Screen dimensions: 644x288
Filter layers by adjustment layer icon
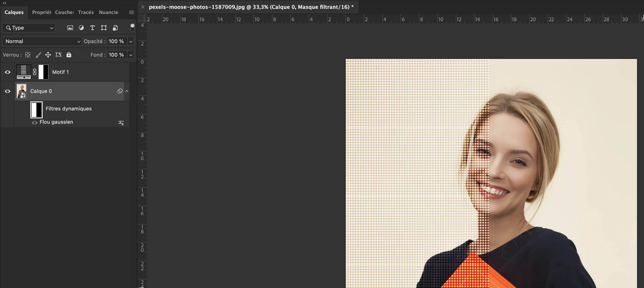(x=81, y=28)
